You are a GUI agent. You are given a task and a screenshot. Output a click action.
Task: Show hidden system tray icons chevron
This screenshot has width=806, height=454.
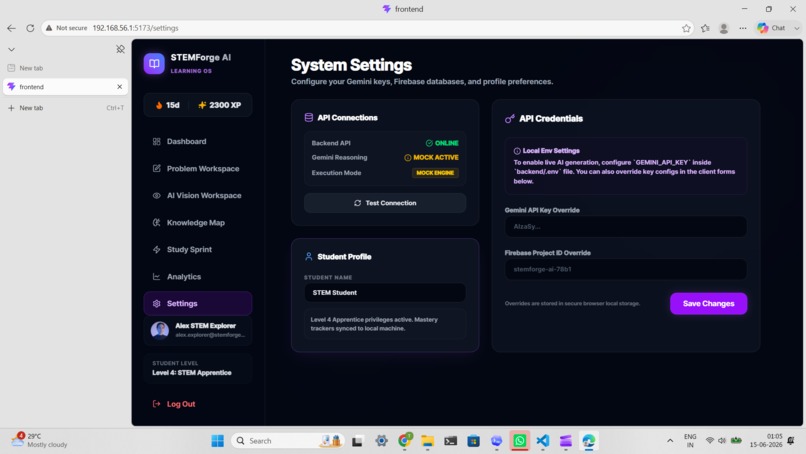point(670,441)
